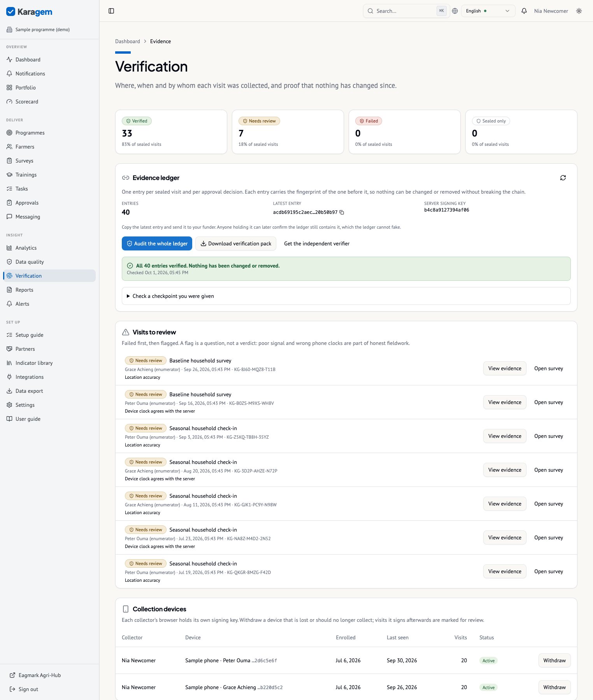Click the Needs review summary card
The width and height of the screenshot is (593, 700).
pos(288,132)
